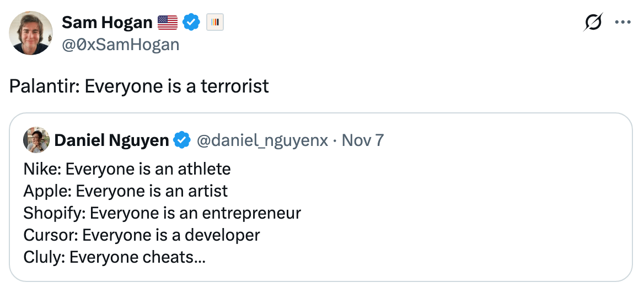This screenshot has height=293, width=644.
Task: Click the "Apple: Everyone is an artist" line
Action: [x=125, y=191]
